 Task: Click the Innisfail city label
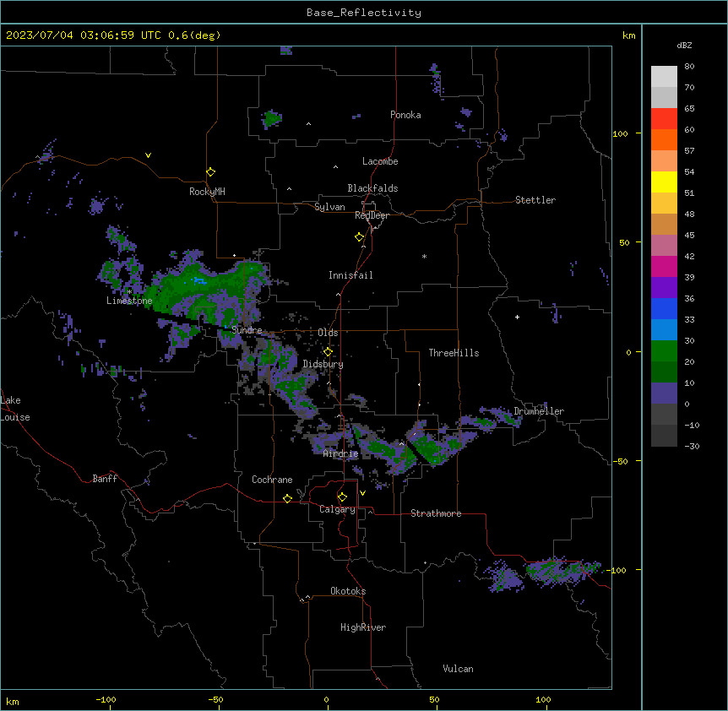[350, 275]
